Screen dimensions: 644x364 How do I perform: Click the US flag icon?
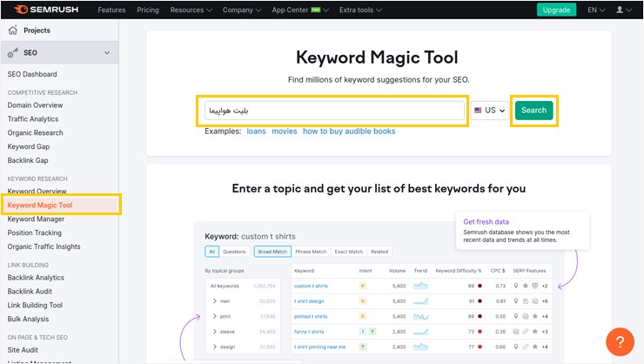tap(478, 110)
